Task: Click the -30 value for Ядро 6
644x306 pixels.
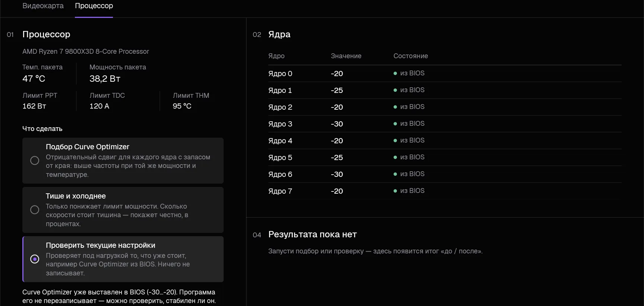Action: pyautogui.click(x=337, y=174)
